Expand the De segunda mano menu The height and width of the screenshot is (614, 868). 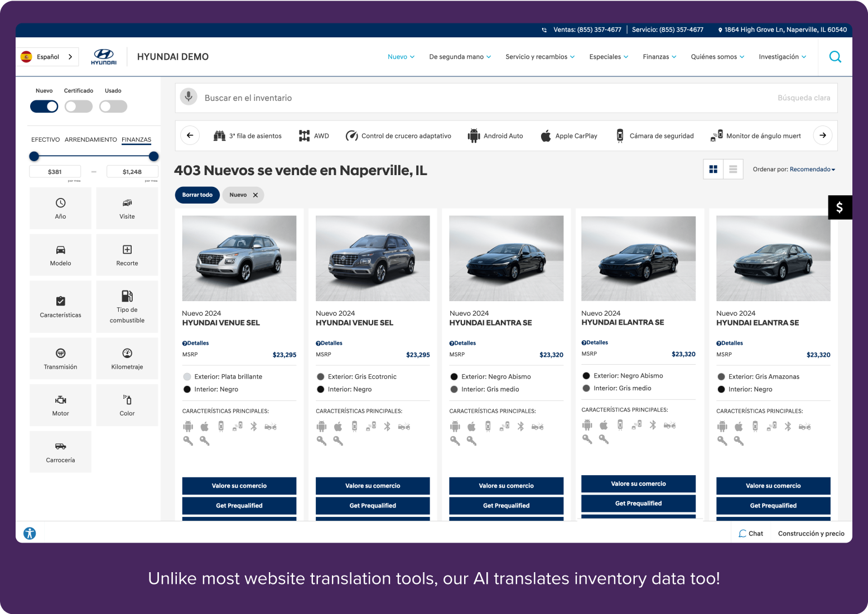[460, 57]
